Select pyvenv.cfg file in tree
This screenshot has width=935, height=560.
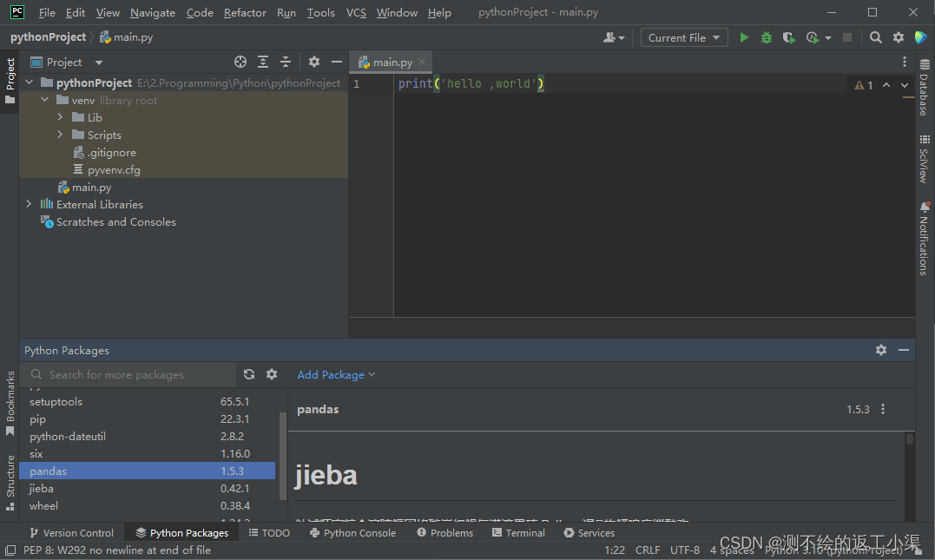pyautogui.click(x=114, y=170)
